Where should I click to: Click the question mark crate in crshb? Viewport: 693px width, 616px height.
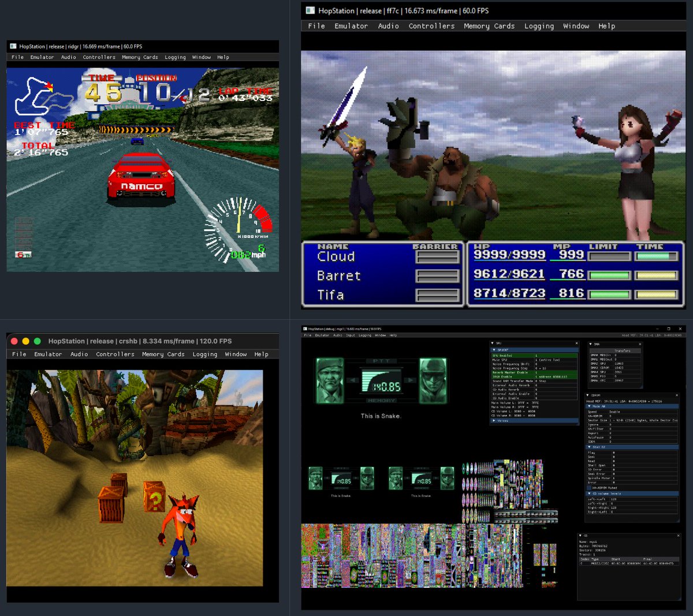click(x=154, y=496)
